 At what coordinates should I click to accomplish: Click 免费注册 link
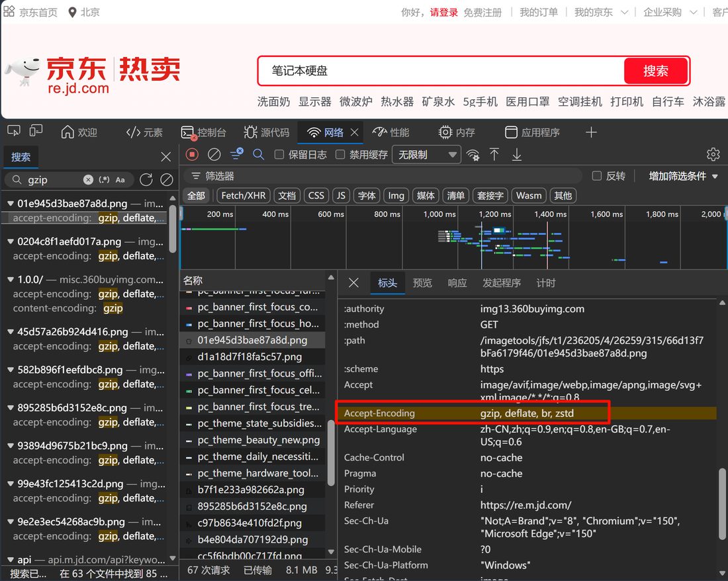click(x=482, y=13)
